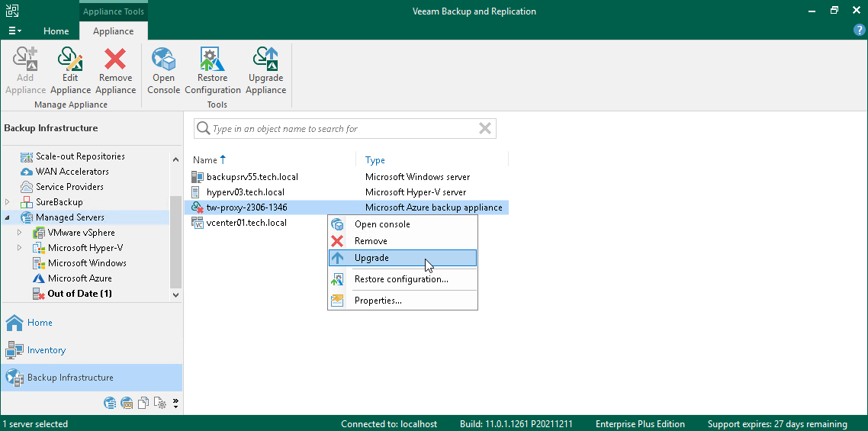Choose Open console in context menu
The width and height of the screenshot is (868, 431).
coord(403,224)
